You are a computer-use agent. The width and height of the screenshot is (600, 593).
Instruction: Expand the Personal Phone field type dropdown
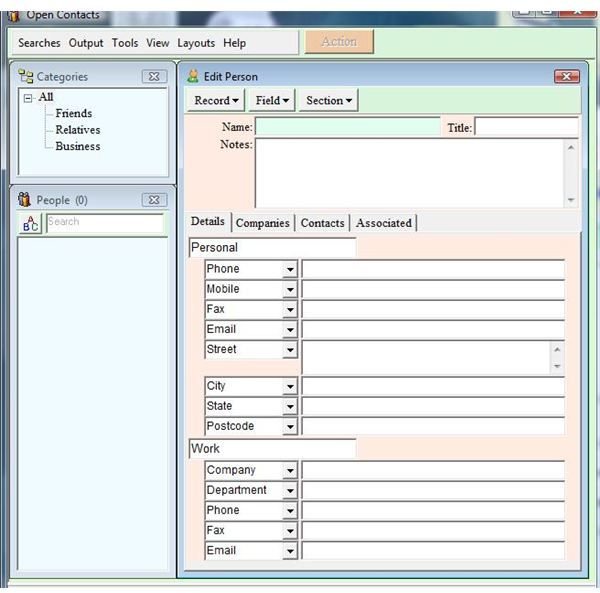(x=290, y=269)
